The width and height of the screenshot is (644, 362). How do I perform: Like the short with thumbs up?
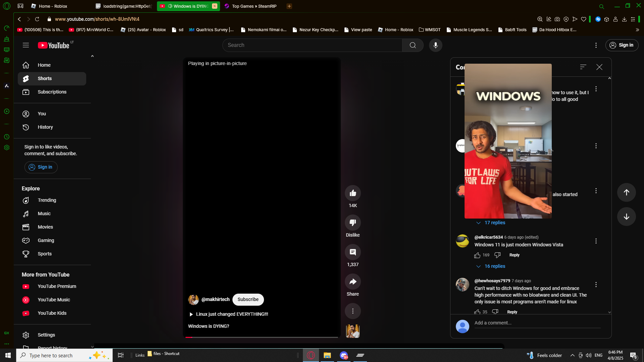point(353,193)
